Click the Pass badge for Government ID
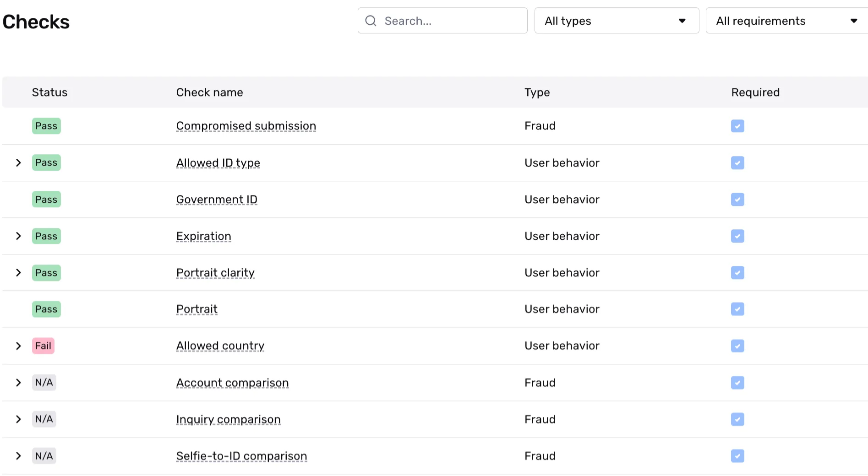The width and height of the screenshot is (868, 476). point(46,199)
